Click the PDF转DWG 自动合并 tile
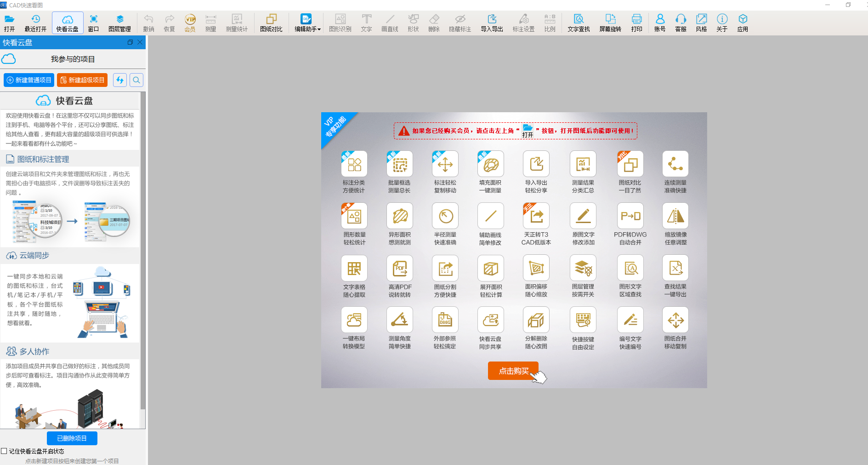 (x=630, y=224)
